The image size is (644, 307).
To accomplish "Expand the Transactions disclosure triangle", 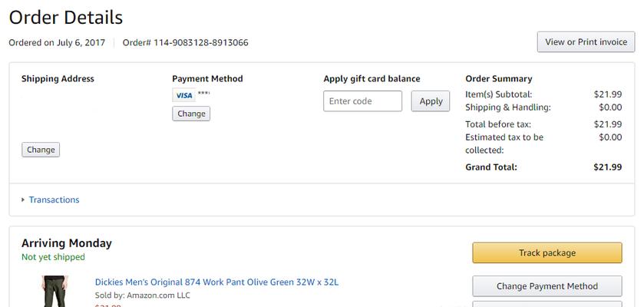I will click(23, 200).
